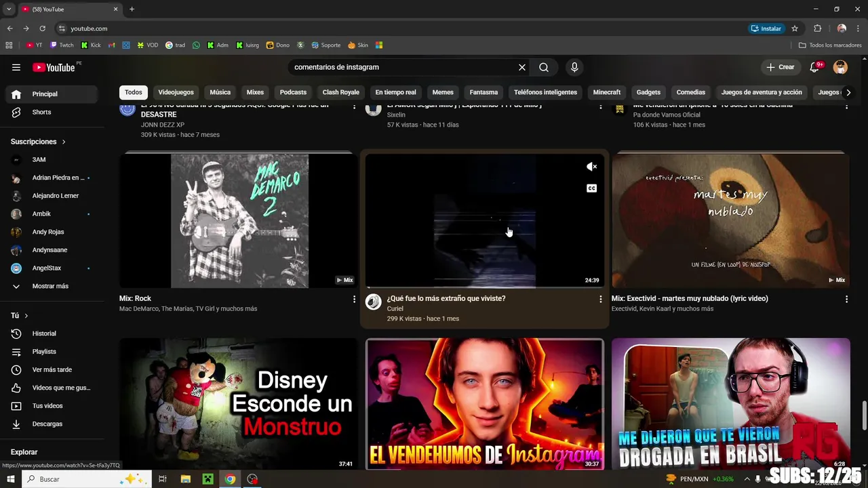The height and width of the screenshot is (488, 868).
Task: Open Windows Start menu
Action: click(11, 479)
